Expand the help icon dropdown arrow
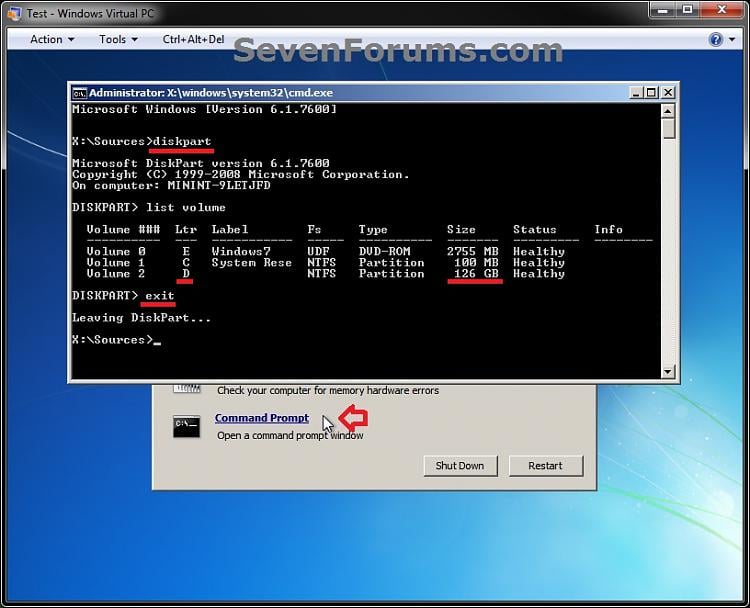 (x=732, y=40)
